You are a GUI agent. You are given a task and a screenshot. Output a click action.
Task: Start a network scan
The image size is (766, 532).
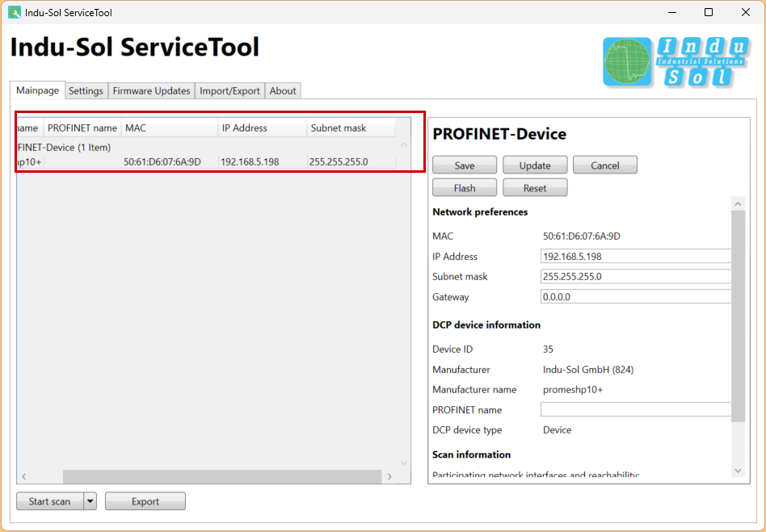(50, 501)
